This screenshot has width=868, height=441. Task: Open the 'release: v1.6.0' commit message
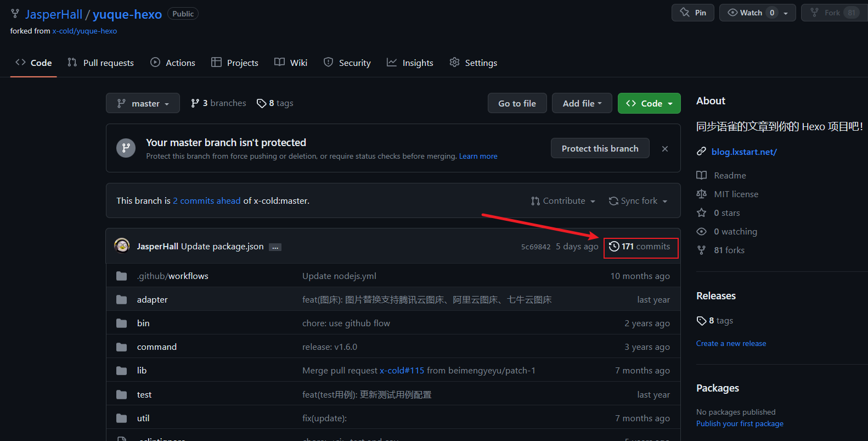point(330,347)
